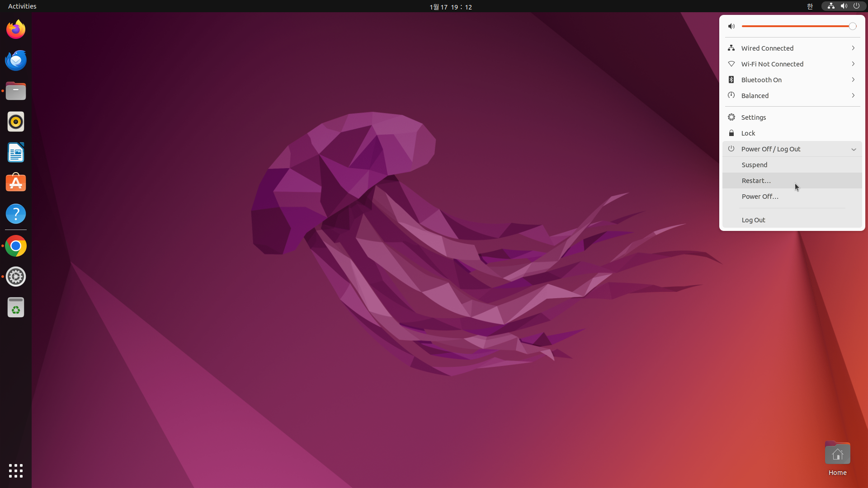Viewport: 868px width, 488px height.
Task: Click the volume slider handle
Action: (852, 26)
